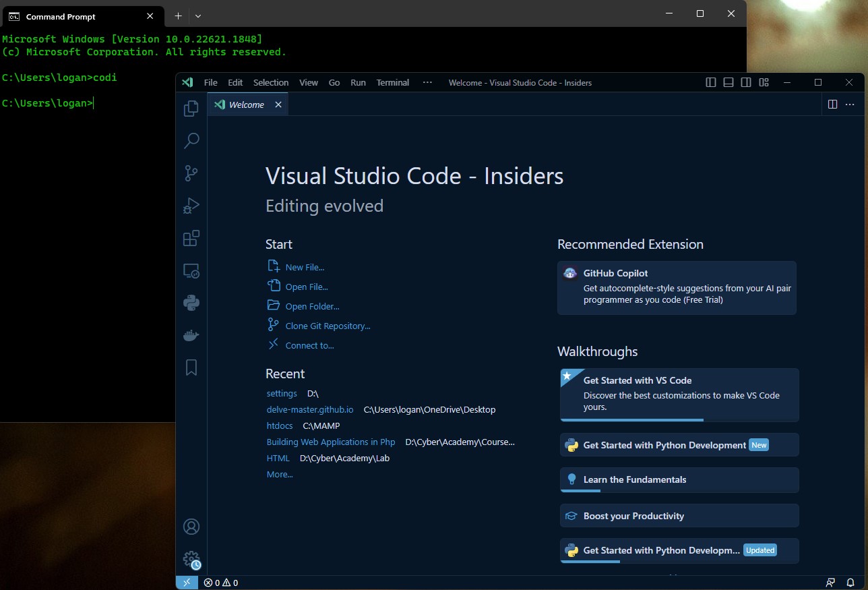Toggle secondary side bar layout icon

click(x=746, y=82)
